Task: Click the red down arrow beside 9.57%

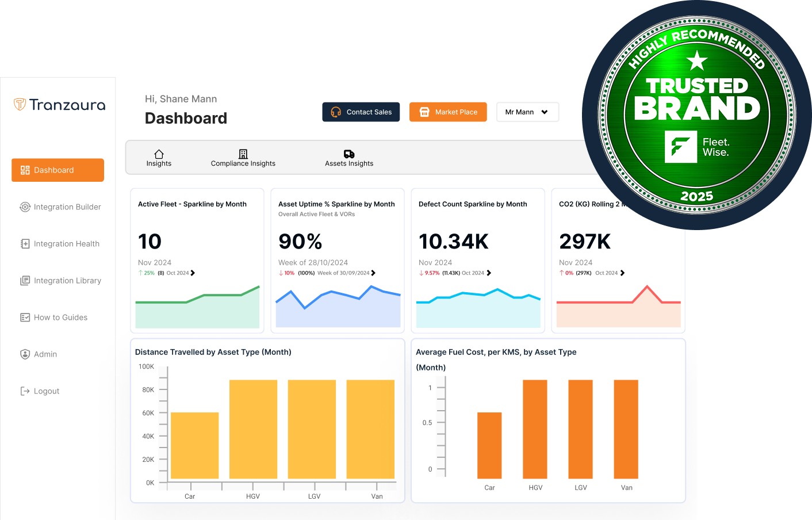Action: coord(421,273)
